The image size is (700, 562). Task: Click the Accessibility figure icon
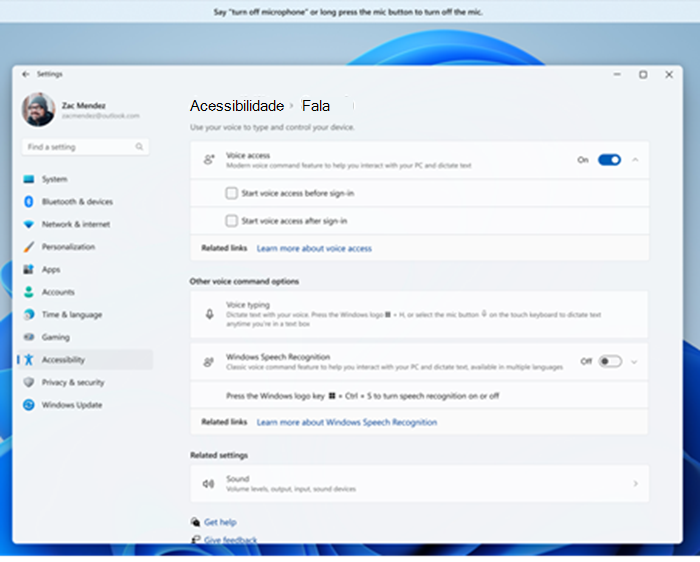coord(29,360)
